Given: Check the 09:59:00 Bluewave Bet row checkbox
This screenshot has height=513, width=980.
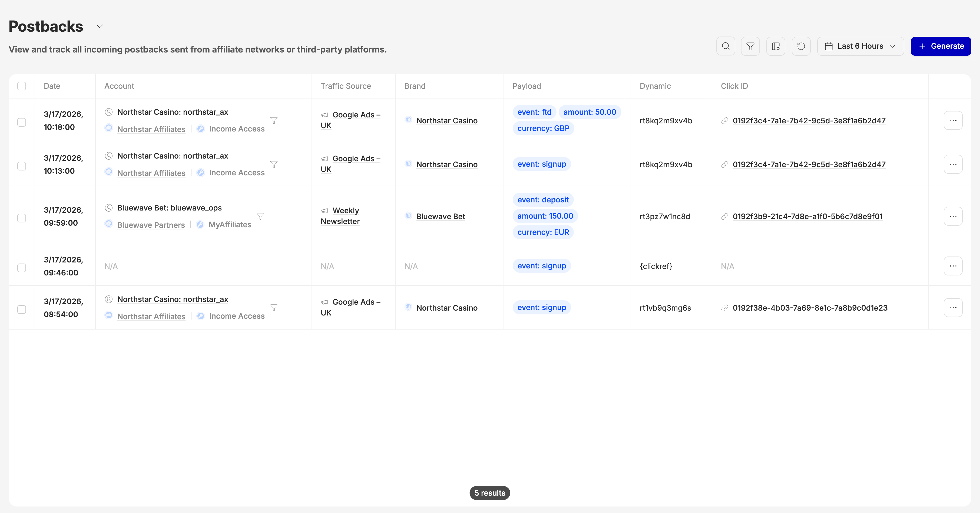Looking at the screenshot, I should [x=22, y=218].
